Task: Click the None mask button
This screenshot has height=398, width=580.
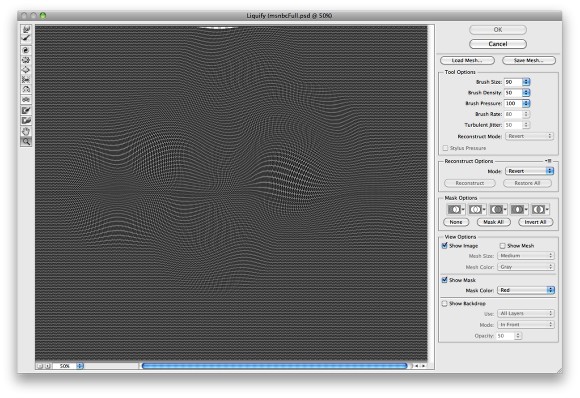Action: click(456, 222)
